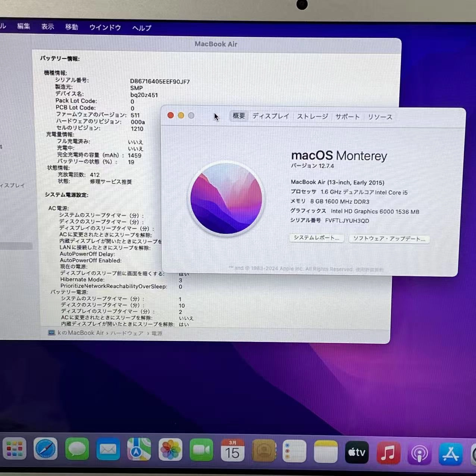
Task: Click ソフトウェア・アップデート button
Action: pyautogui.click(x=389, y=238)
